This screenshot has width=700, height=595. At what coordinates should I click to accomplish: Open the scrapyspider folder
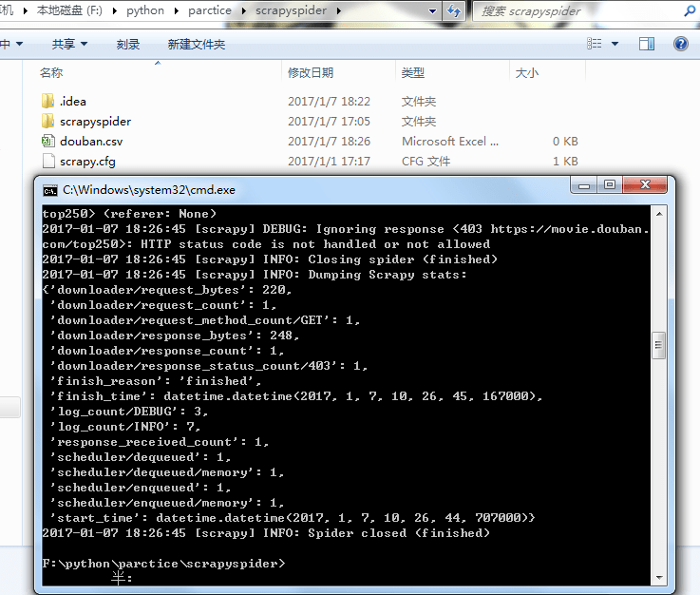(94, 121)
